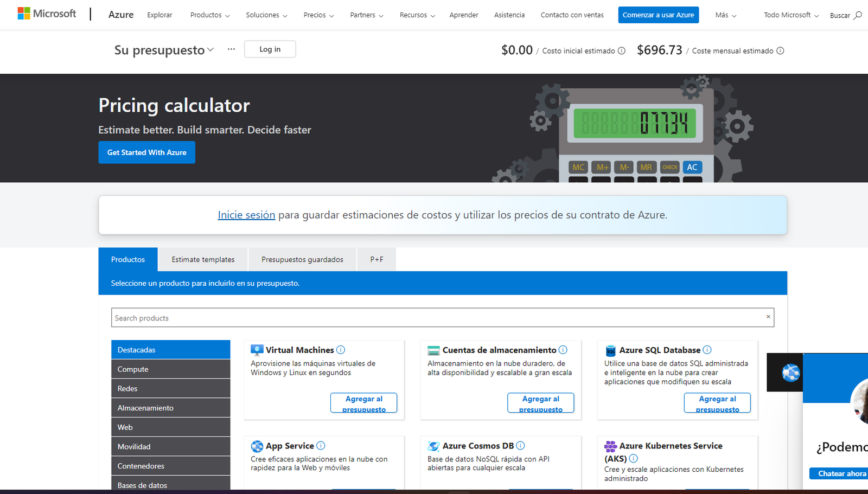This screenshot has height=494, width=868.
Task: Switch to the Presupuestos guardados tab
Action: [302, 260]
